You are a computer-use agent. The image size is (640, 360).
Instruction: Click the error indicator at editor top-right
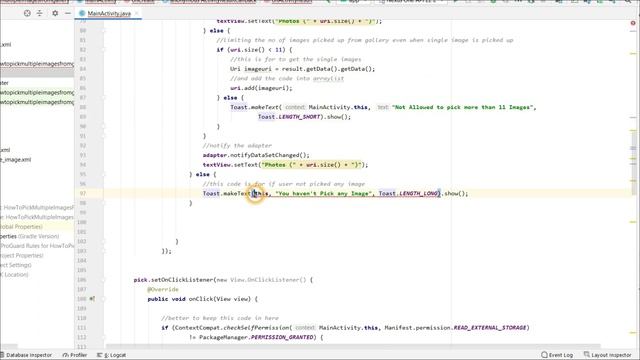tap(633, 23)
